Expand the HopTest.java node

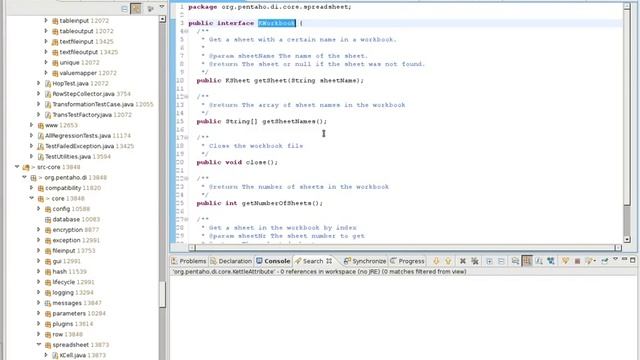(39, 83)
